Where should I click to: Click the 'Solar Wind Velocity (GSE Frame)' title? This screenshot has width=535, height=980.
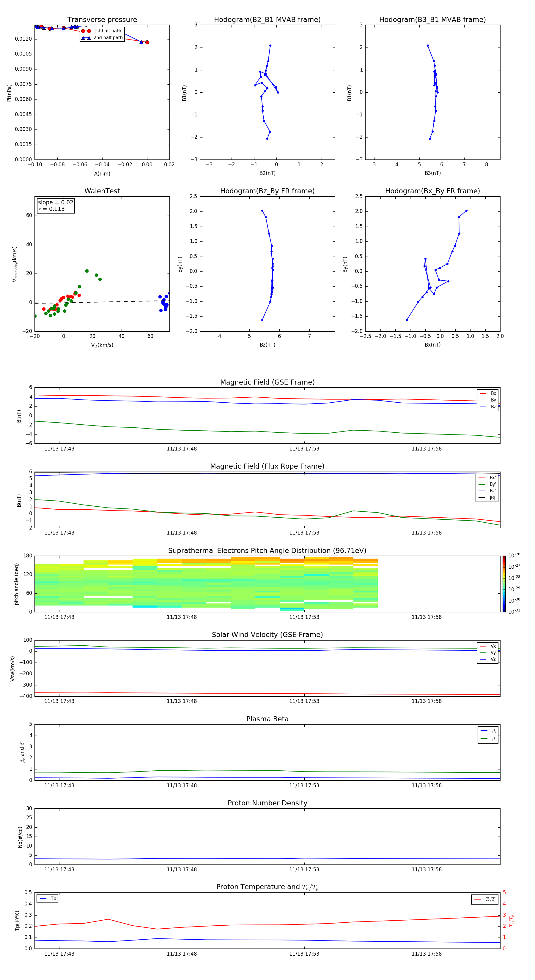click(267, 635)
